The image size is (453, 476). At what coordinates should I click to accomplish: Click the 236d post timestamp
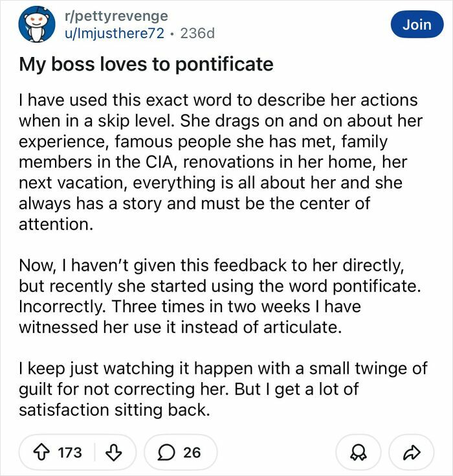[x=197, y=33]
